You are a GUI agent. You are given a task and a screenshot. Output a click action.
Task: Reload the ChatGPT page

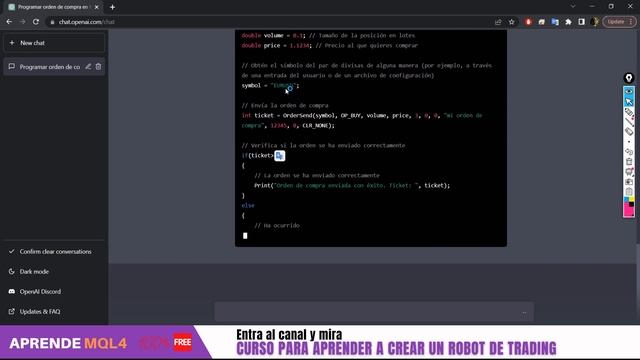pos(36,22)
